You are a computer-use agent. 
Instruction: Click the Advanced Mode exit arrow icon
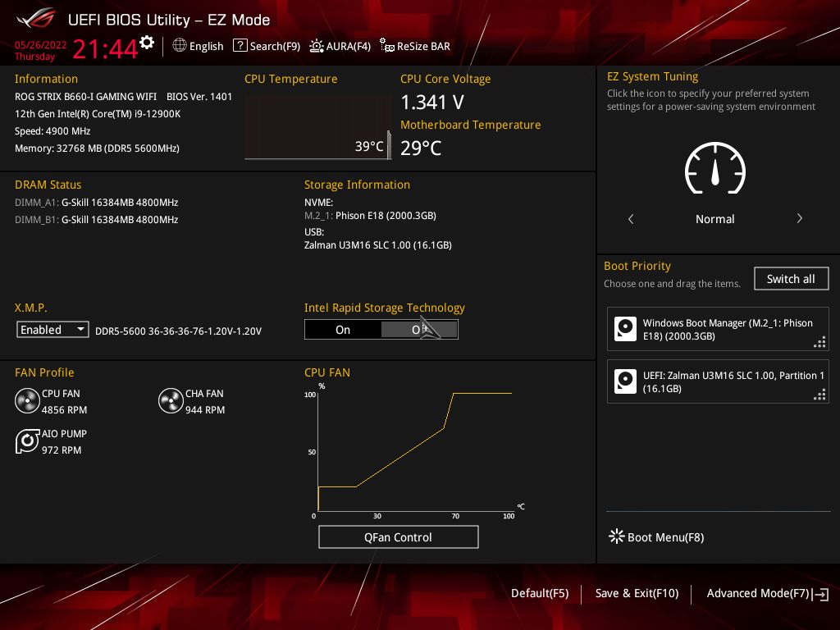tap(820, 594)
